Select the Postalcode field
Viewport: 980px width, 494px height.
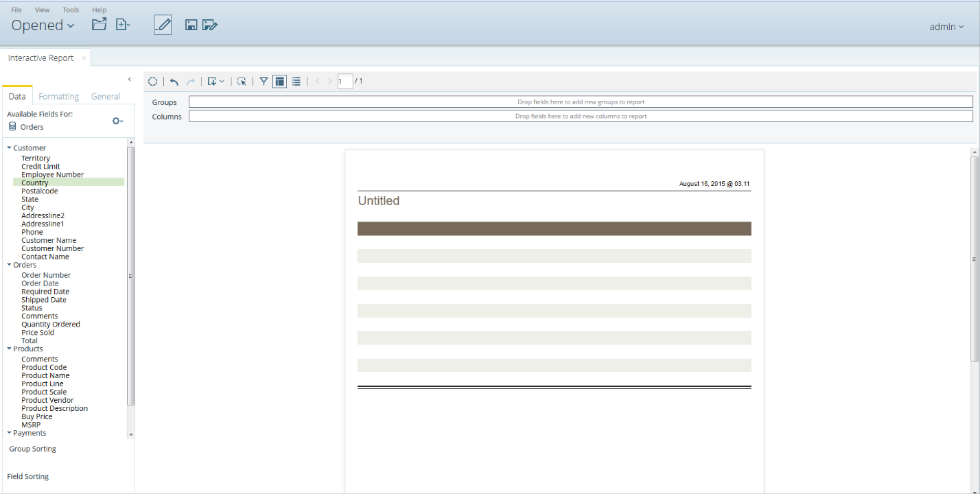[x=40, y=191]
